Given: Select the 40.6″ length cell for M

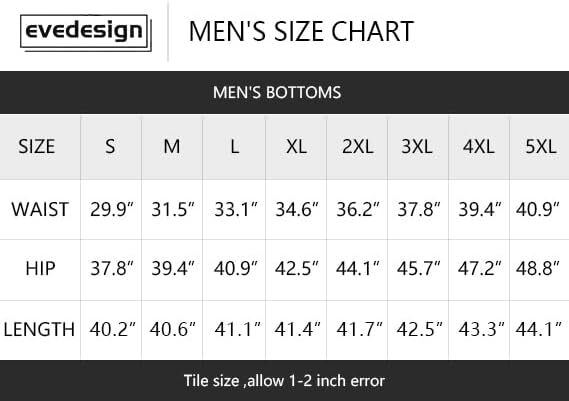Looking at the screenshot, I should point(173,330).
